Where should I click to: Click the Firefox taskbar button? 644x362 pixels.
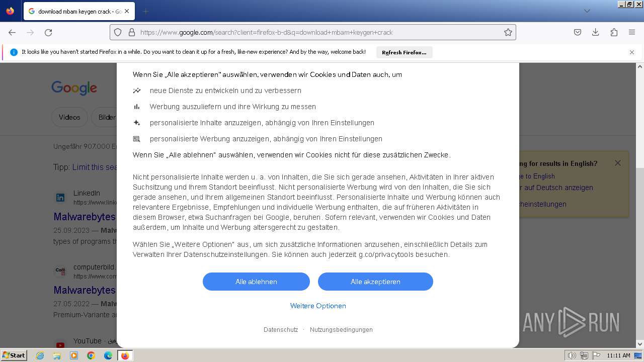pyautogui.click(x=125, y=355)
